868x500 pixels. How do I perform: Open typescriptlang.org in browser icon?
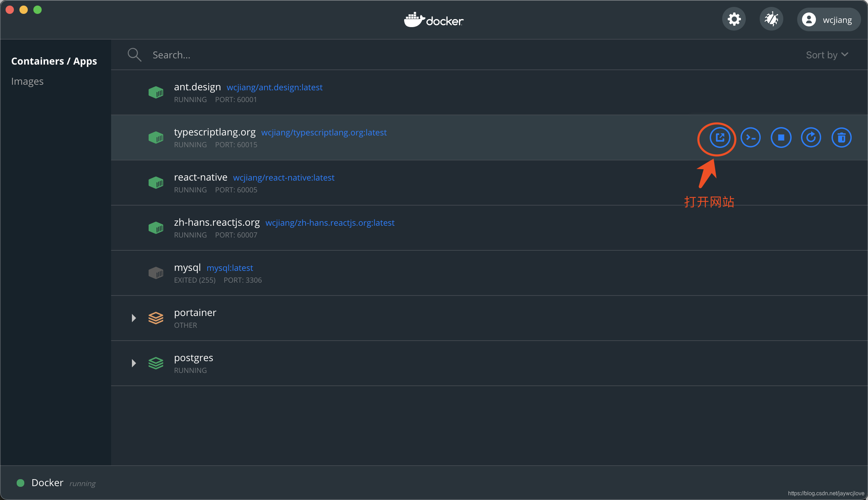click(x=720, y=137)
